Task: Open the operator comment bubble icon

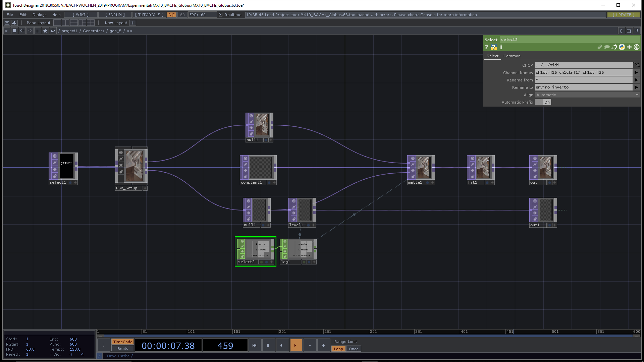Action: (607, 47)
